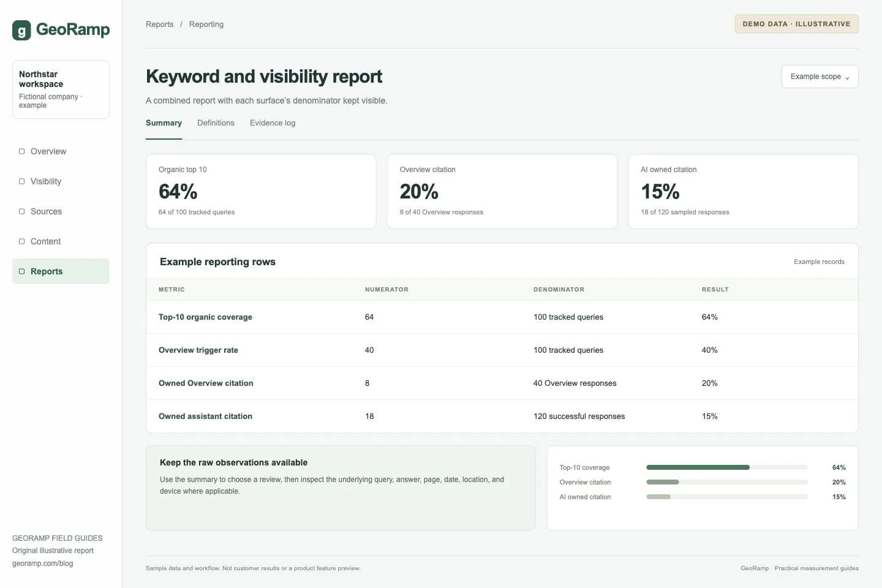This screenshot has width=882, height=588.
Task: Open the Overview citation 20% card
Action: pyautogui.click(x=502, y=191)
